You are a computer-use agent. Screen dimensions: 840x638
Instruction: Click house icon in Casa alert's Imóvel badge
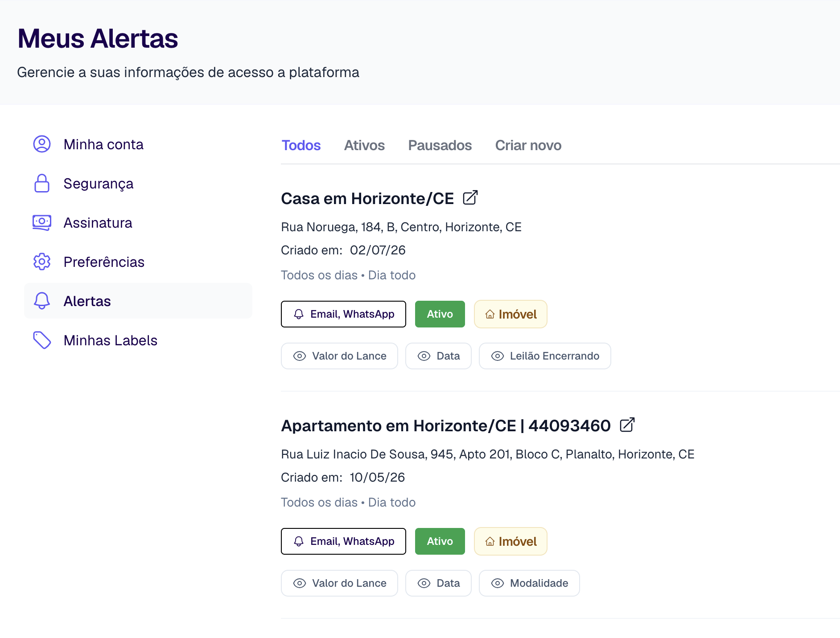pos(490,314)
